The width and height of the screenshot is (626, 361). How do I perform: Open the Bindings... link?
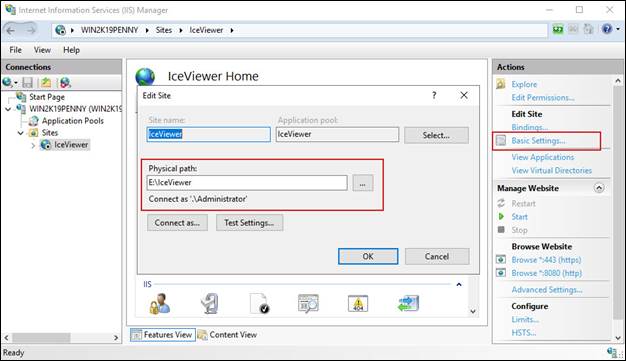click(x=529, y=127)
